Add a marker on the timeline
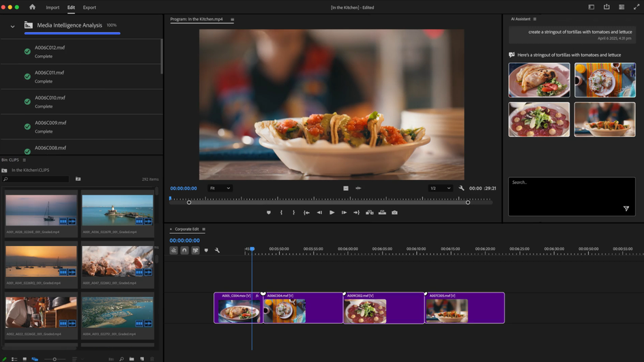This screenshot has width=644, height=362. 206,250
